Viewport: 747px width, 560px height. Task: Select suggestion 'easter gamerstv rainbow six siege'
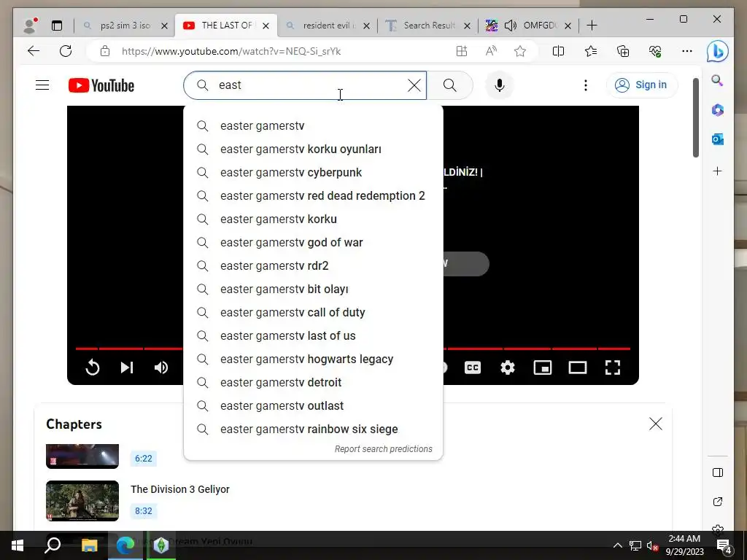tap(313, 429)
